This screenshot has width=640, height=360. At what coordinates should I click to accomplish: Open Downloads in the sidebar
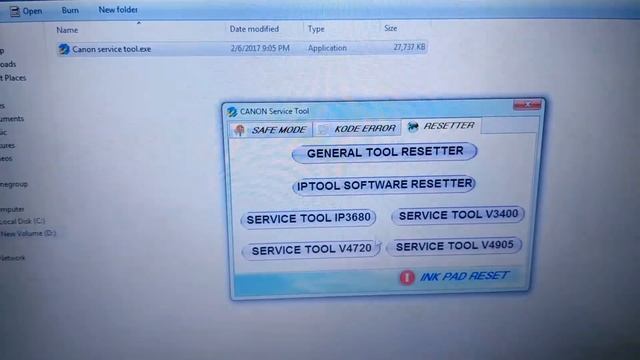point(8,64)
